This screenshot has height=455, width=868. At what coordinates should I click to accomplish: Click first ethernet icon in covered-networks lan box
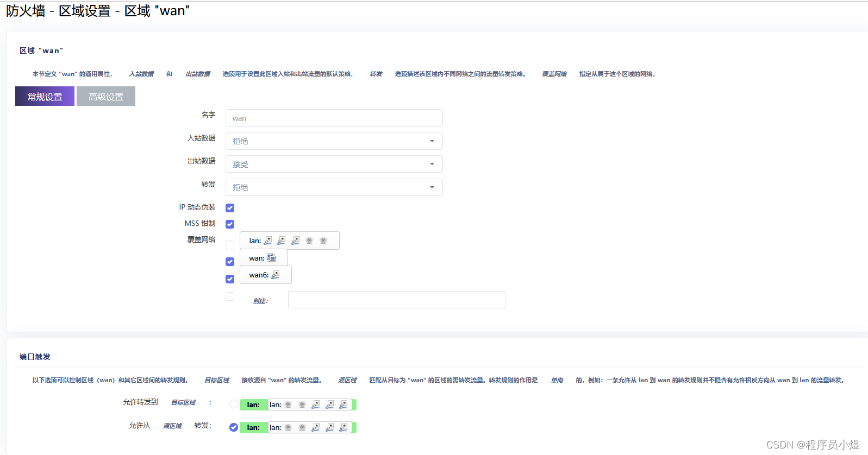coord(268,241)
